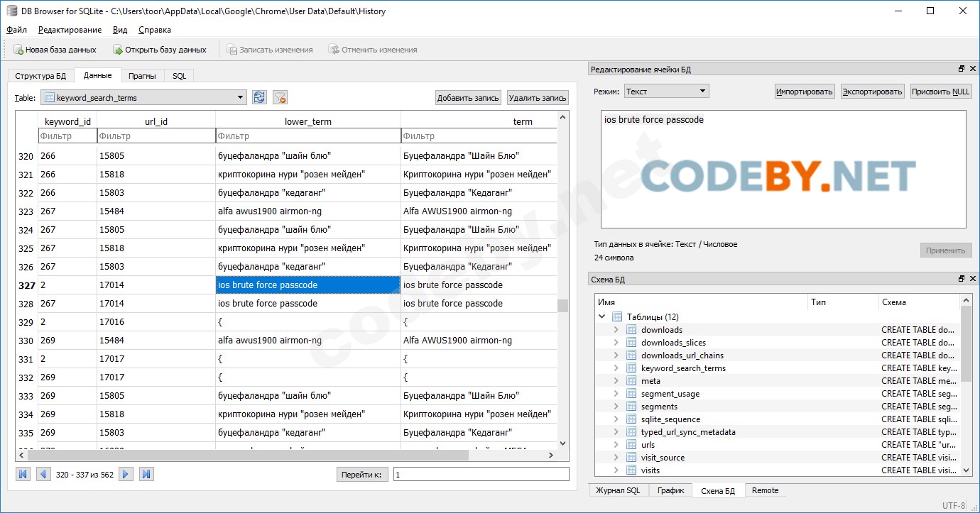This screenshot has width=980, height=513.
Task: Go to next page of records
Action: [x=126, y=474]
